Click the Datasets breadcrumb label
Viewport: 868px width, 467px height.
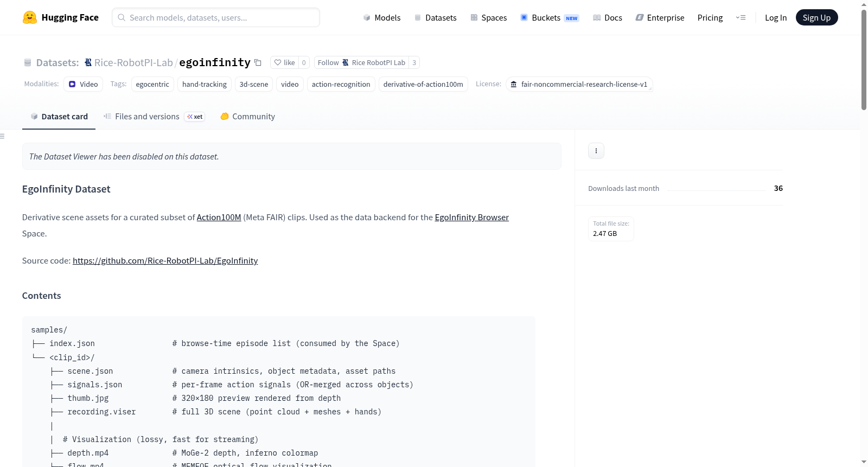click(x=58, y=62)
